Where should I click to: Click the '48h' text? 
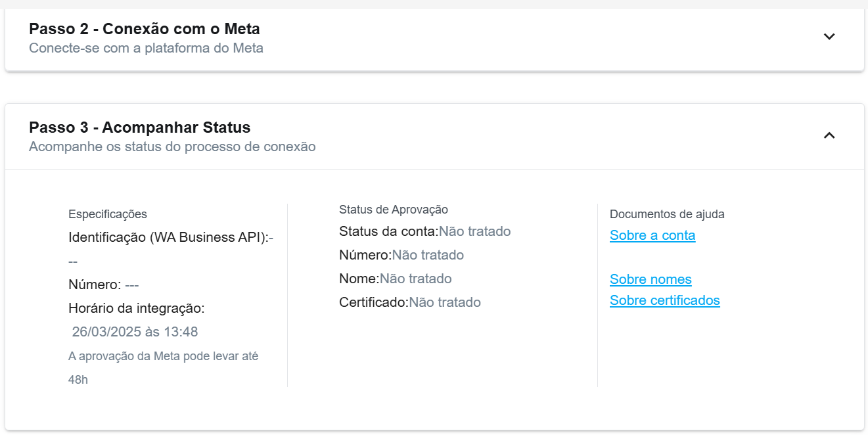[78, 380]
